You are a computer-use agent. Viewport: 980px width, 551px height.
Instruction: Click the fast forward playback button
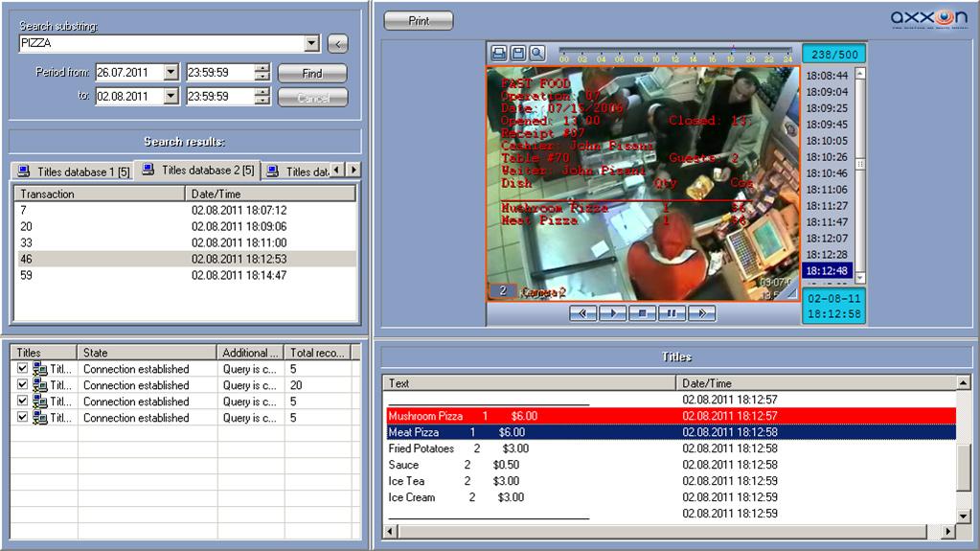coord(702,313)
